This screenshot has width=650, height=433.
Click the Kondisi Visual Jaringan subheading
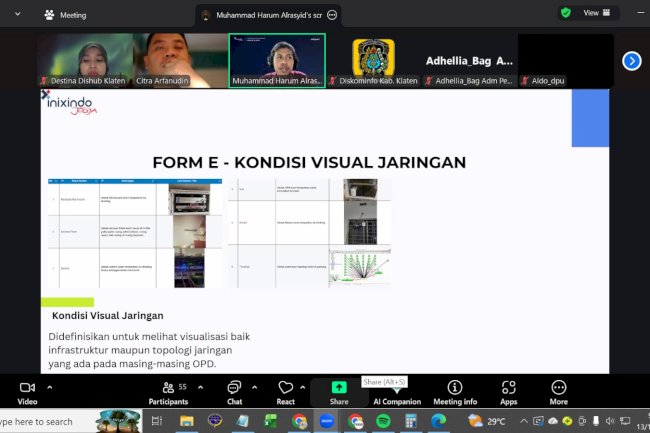tap(108, 316)
